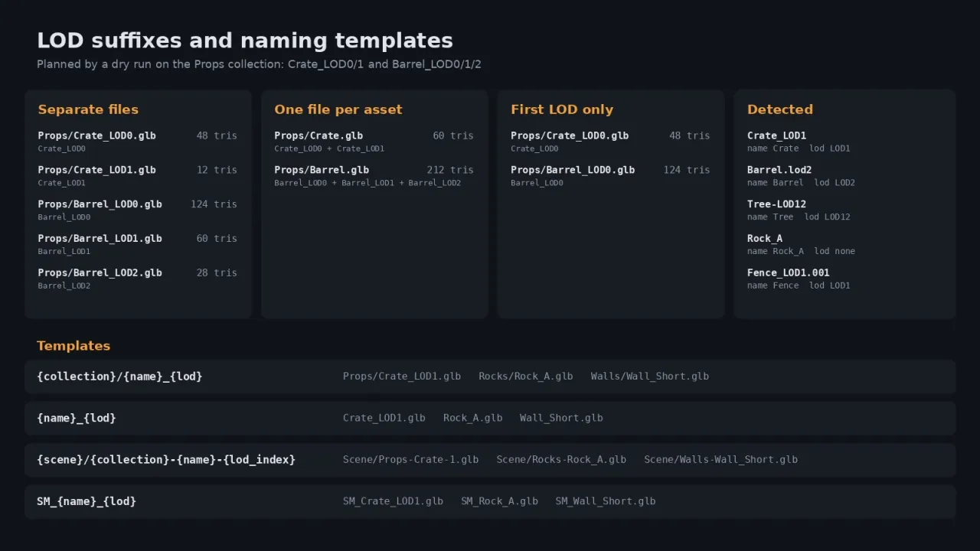Click the "Rocks/Rock_A.glb" example
Screen dimensions: 980x551
pyautogui.click(x=526, y=377)
